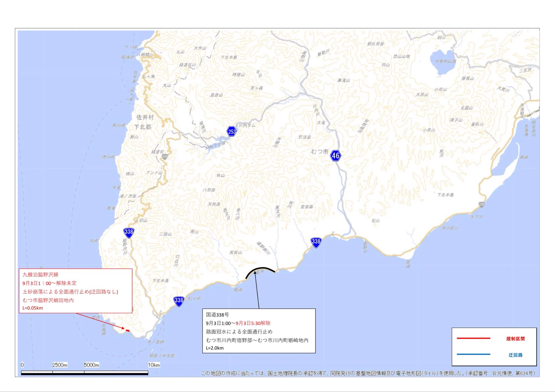This screenshot has height=392, width=555.
Task: Click the red closure marker on the southwest coast
Action: 128,330
